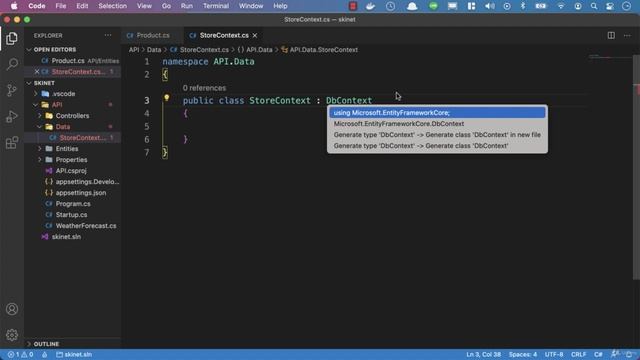Open WeatherForecast.cs file
The height and width of the screenshot is (360, 640).
[x=86, y=226]
